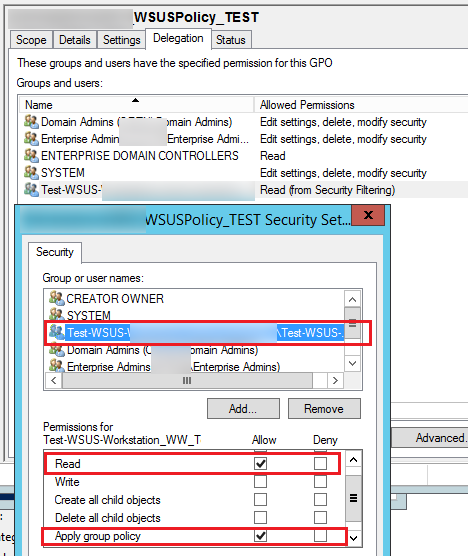Image resolution: width=468 pixels, height=556 pixels.
Task: Select SYSTEM entry in delegation list
Action: [63, 173]
